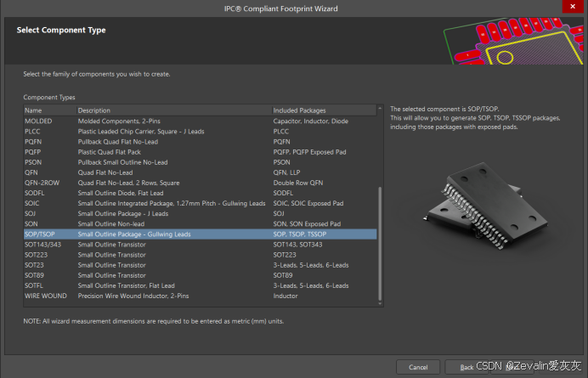Viewport: 588px width, 378px height.
Task: Select the SOT23 row
Action: (201, 265)
